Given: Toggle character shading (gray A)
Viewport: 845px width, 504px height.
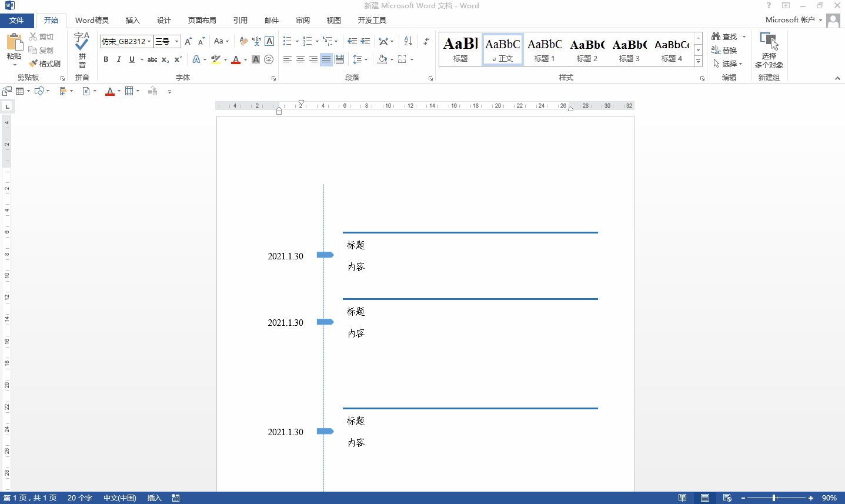Looking at the screenshot, I should 256,59.
